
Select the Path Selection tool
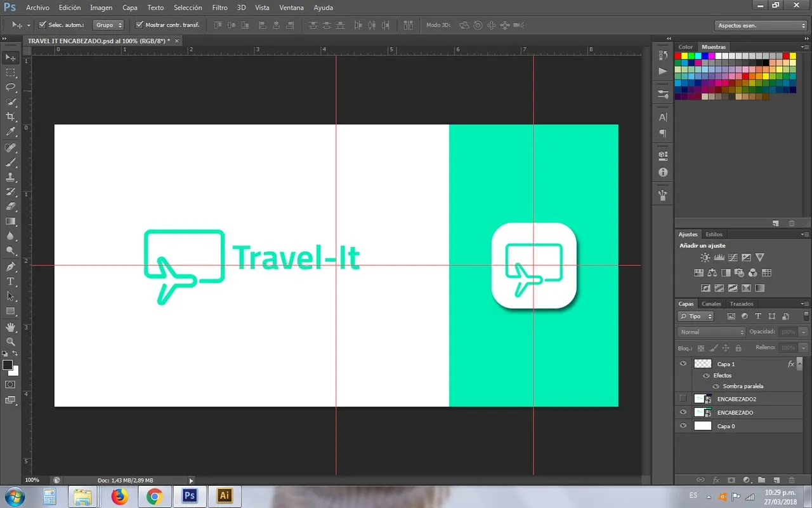tap(10, 296)
